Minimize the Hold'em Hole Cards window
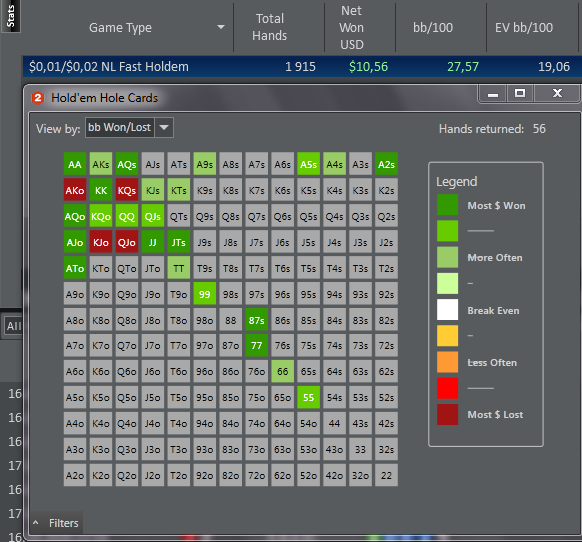 pos(493,94)
